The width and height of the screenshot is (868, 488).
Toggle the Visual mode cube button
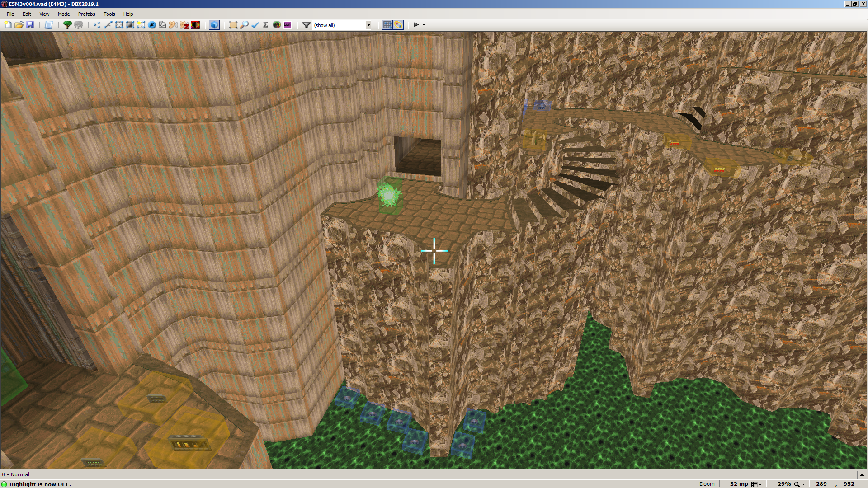pos(214,25)
